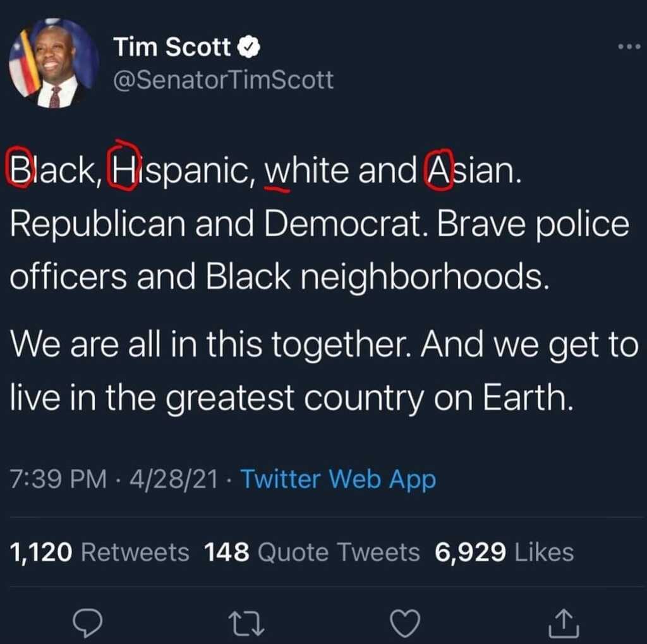Click the verified badge beside Tim Scott
This screenshot has height=644, width=647.
click(x=248, y=47)
